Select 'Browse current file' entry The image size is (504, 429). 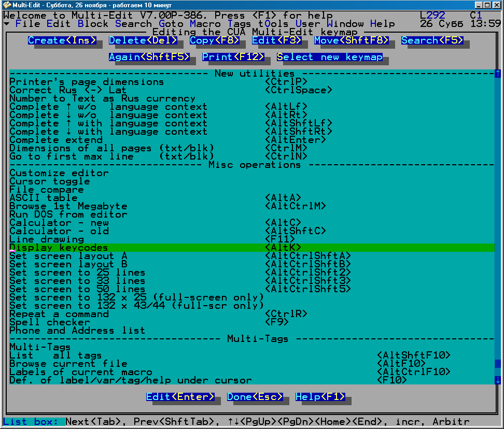pyautogui.click(x=252, y=364)
